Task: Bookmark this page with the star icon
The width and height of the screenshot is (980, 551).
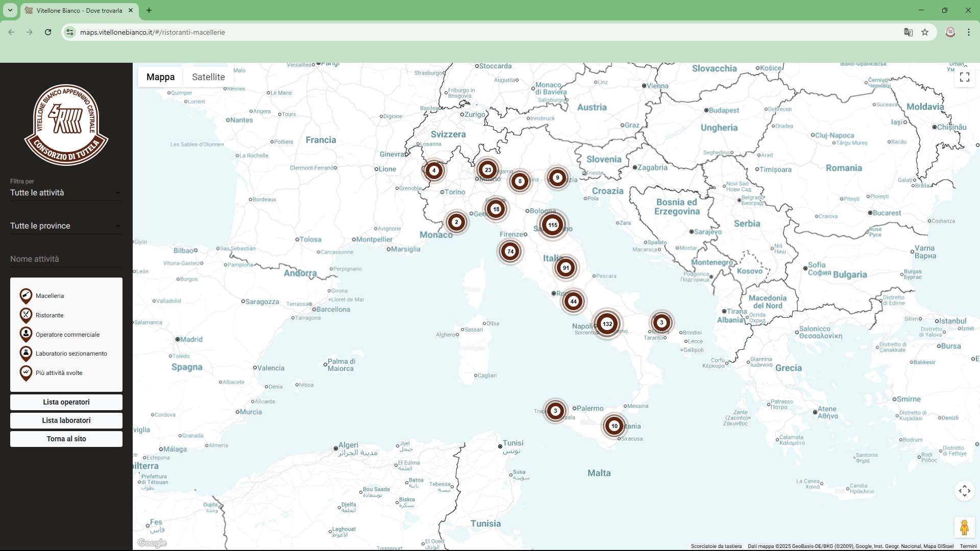Action: [x=925, y=32]
